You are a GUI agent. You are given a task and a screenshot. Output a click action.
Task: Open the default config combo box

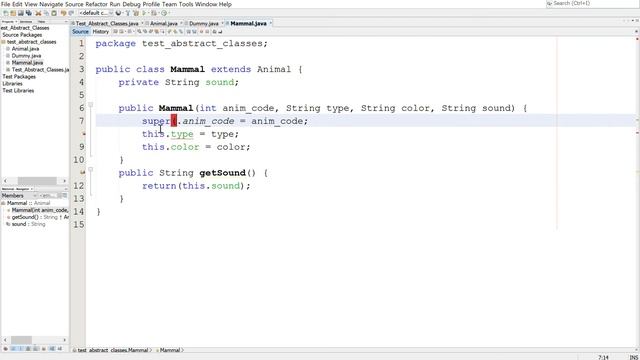pos(96,13)
